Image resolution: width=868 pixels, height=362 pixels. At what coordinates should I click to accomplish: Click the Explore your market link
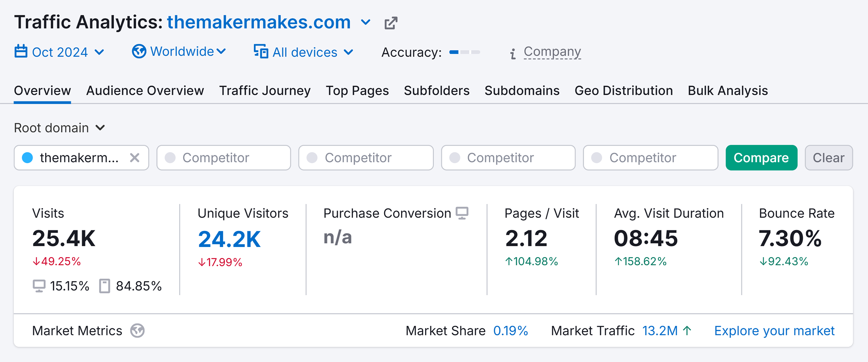click(x=774, y=331)
